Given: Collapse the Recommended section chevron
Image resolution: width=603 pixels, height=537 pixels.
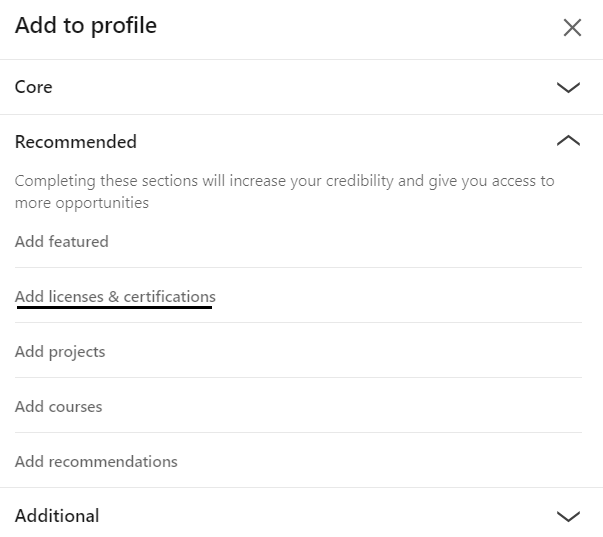Looking at the screenshot, I should pyautogui.click(x=568, y=142).
